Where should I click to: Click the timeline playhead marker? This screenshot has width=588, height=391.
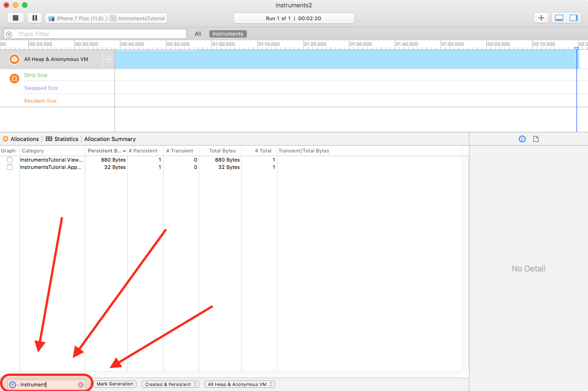[x=577, y=48]
